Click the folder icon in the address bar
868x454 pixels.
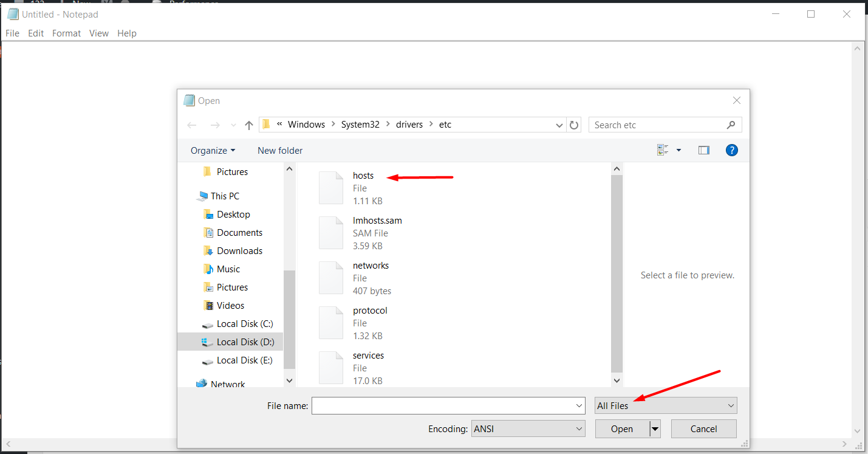[x=265, y=124]
